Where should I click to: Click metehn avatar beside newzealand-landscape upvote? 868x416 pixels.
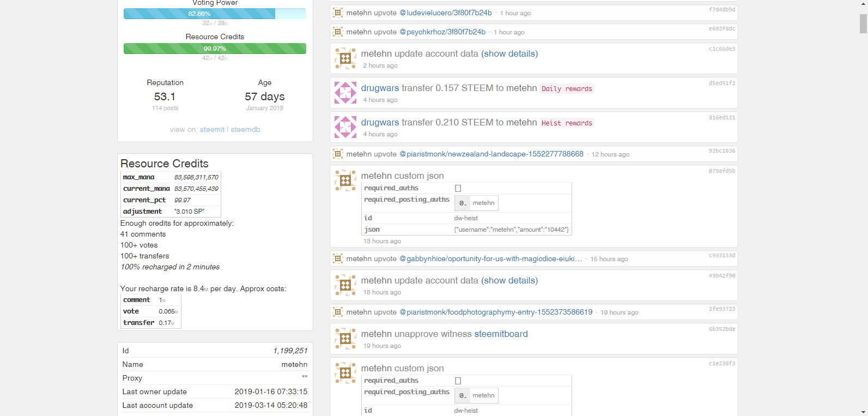click(x=338, y=154)
